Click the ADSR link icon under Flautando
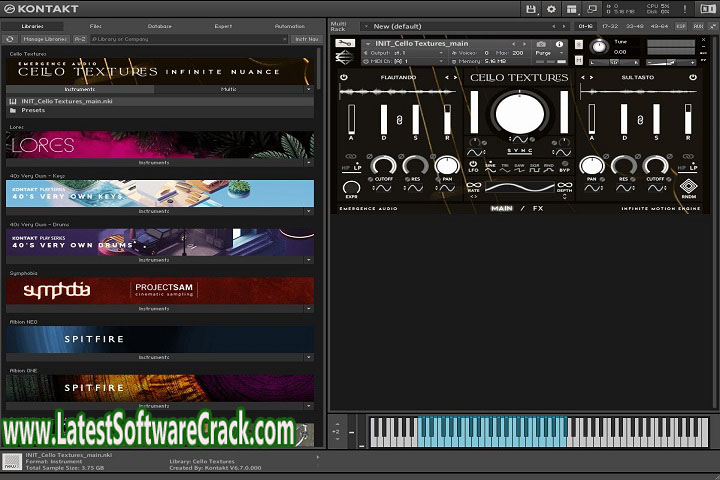Viewport: 720px width, 480px height. 399,120
